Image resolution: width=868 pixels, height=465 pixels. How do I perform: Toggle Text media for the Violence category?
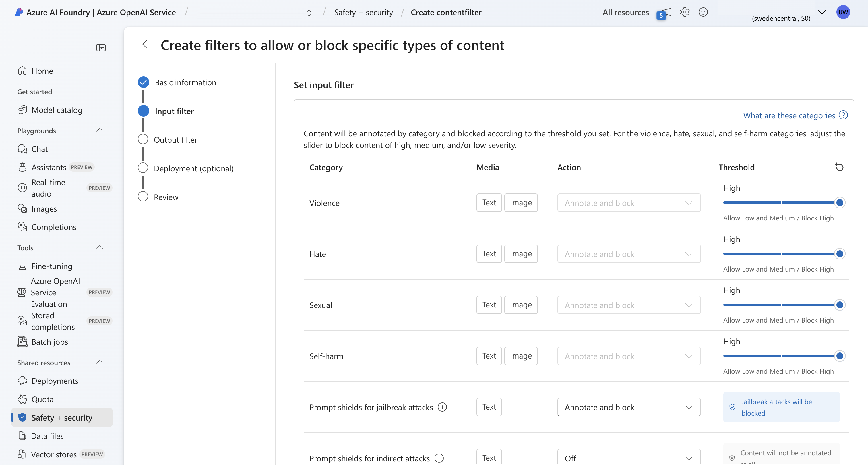[489, 202]
